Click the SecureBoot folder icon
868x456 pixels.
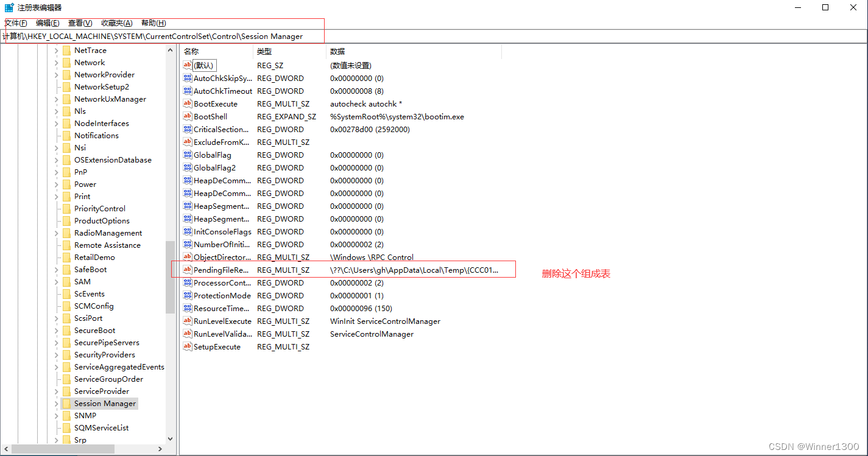pos(67,331)
